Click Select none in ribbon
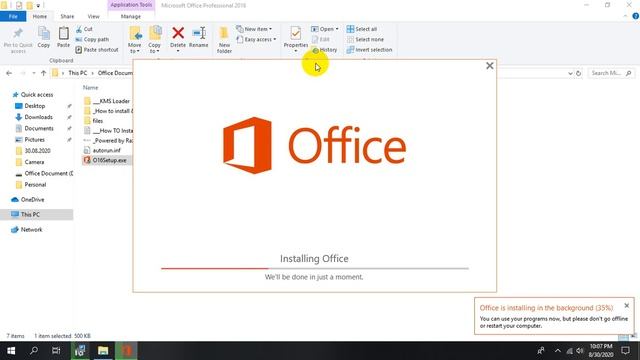Screen dimensions: 640x360 (365, 40)
